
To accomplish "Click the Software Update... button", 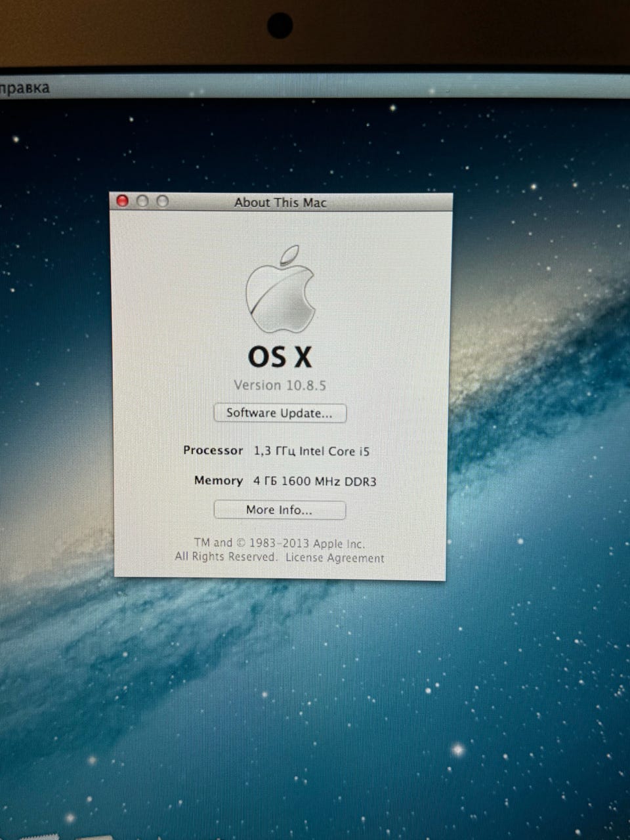I will tap(280, 413).
